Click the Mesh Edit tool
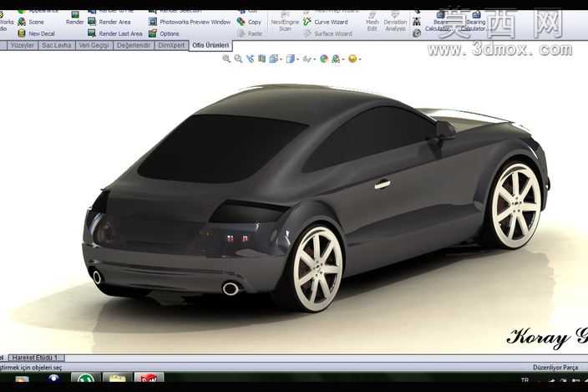Image resolution: width=588 pixels, height=392 pixels. tap(372, 22)
